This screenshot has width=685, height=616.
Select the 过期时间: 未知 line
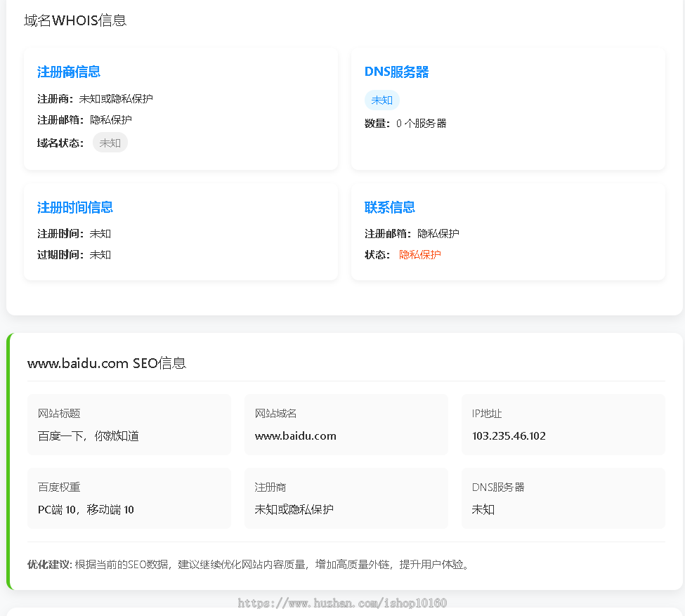point(74,255)
